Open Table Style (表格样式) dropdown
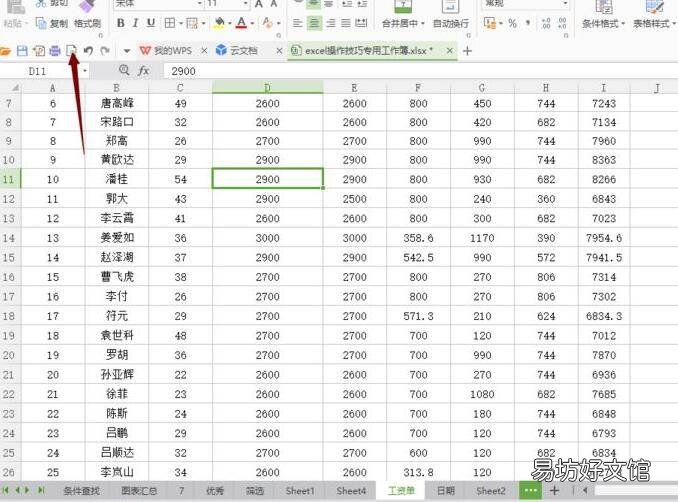 (654, 23)
